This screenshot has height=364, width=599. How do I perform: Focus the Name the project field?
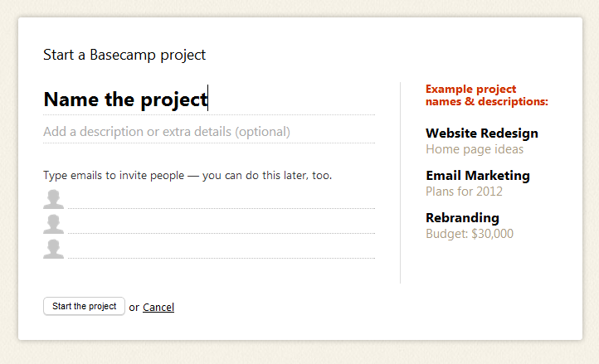[209, 99]
